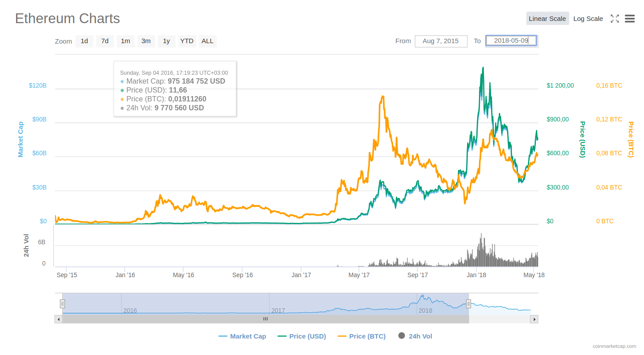Choose YTD zoom range
The width and height of the screenshot is (644, 355).
(187, 41)
